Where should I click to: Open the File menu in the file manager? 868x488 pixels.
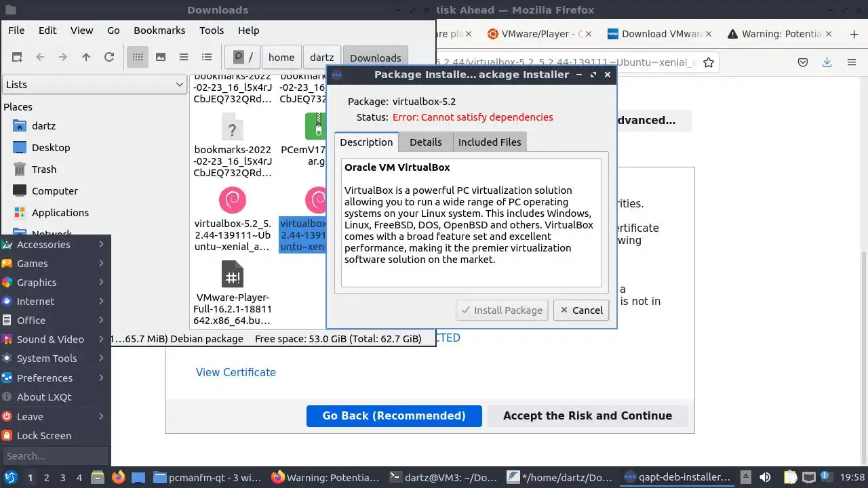click(16, 30)
